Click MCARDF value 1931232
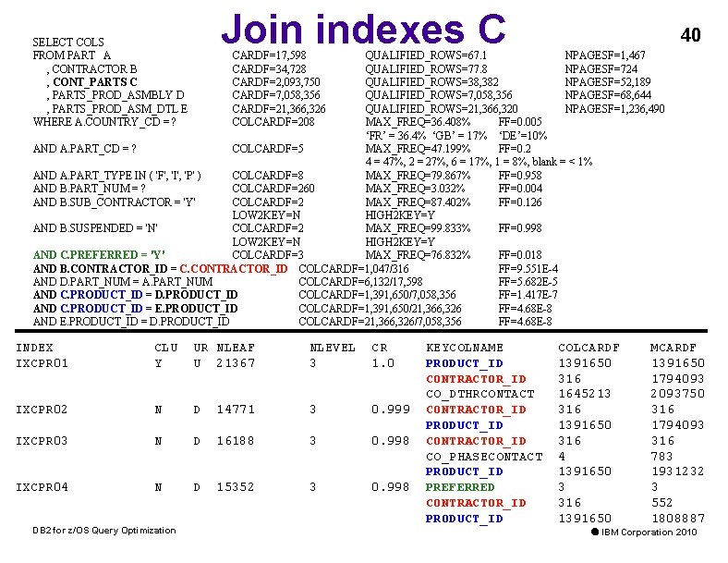Image resolution: width=728 pixels, height=563 pixels. (x=678, y=471)
